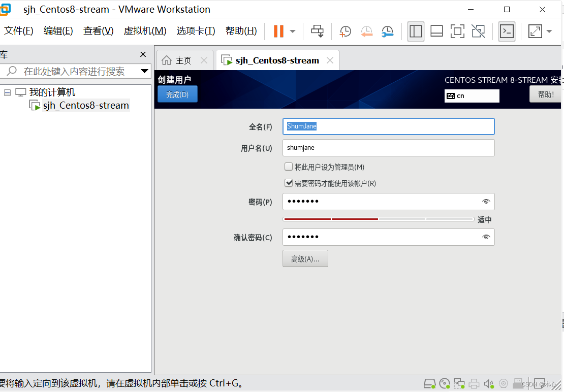This screenshot has width=564, height=392.
Task: Toggle the thumbnail bar view icon
Action: pyautogui.click(x=436, y=31)
